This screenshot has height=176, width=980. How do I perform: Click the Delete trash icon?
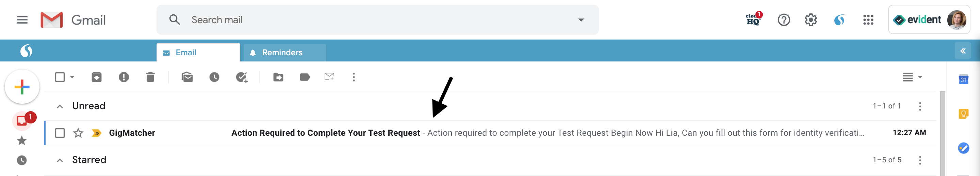(150, 77)
